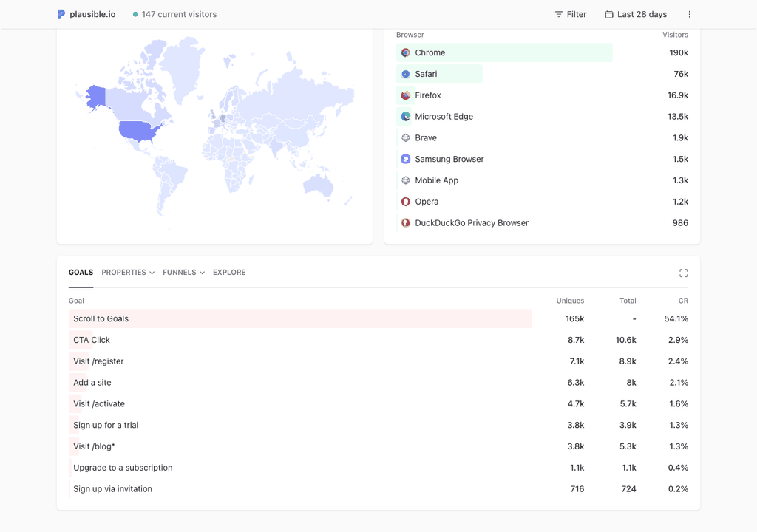Click the Visitors column header
This screenshot has height=532, width=757.
point(675,35)
